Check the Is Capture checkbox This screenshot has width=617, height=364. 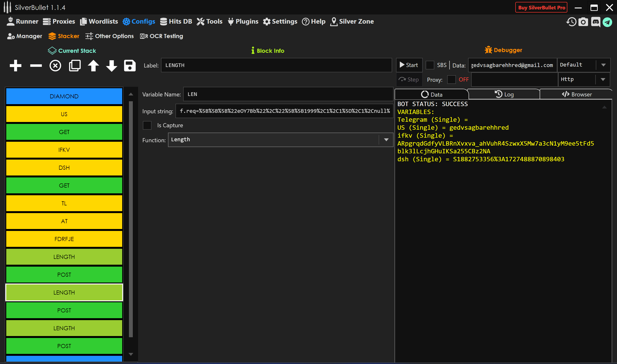pos(147,125)
